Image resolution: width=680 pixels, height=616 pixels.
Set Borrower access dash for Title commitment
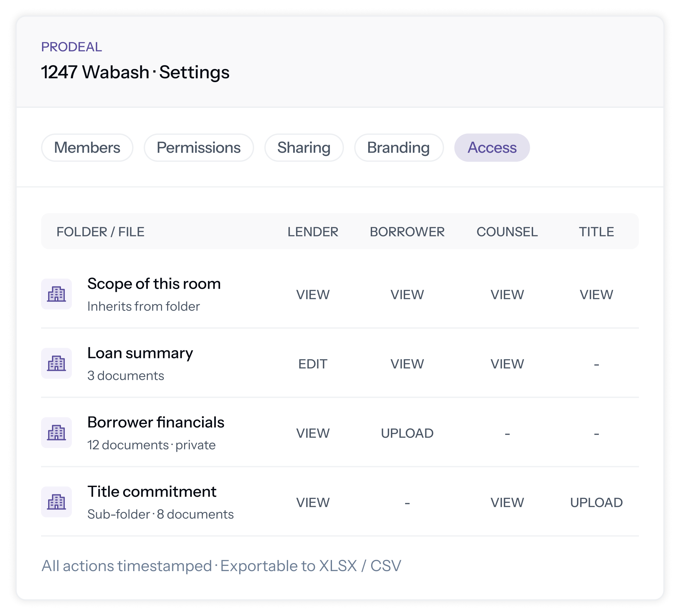(407, 503)
